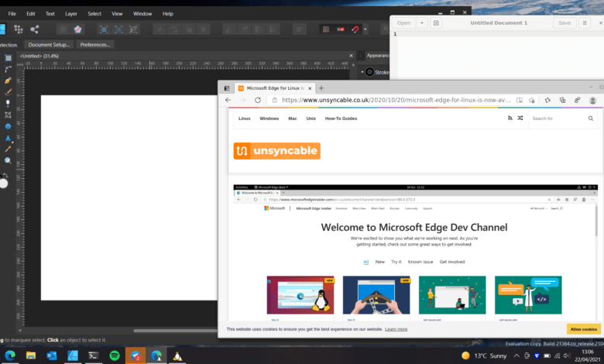Click the Preferences... button
Screen dimensions: 604x364
(x=94, y=45)
